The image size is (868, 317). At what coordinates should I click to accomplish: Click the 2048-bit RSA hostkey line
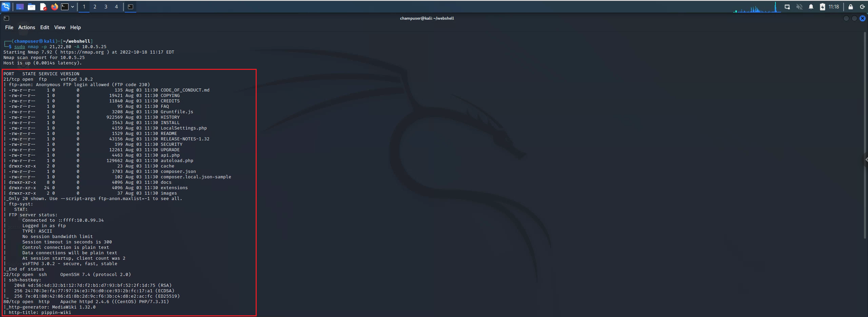click(x=93, y=285)
